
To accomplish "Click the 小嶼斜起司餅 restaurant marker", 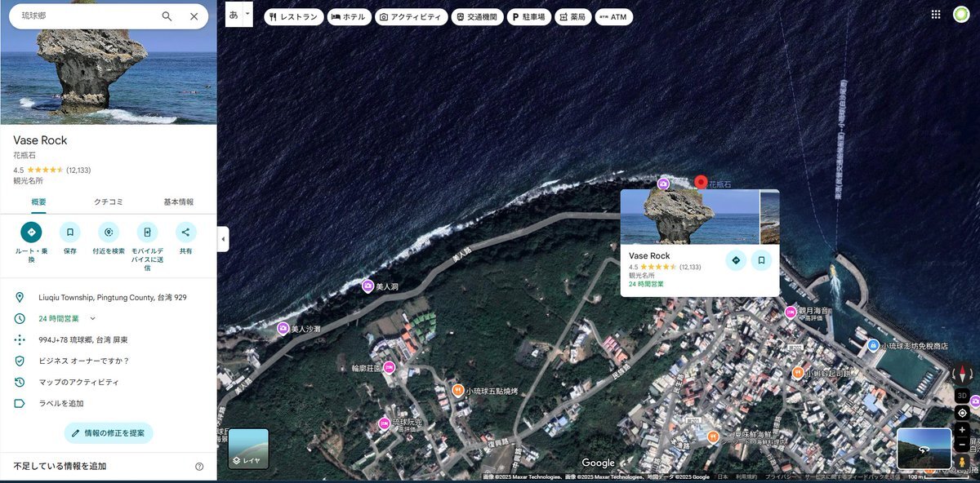I will [797, 373].
